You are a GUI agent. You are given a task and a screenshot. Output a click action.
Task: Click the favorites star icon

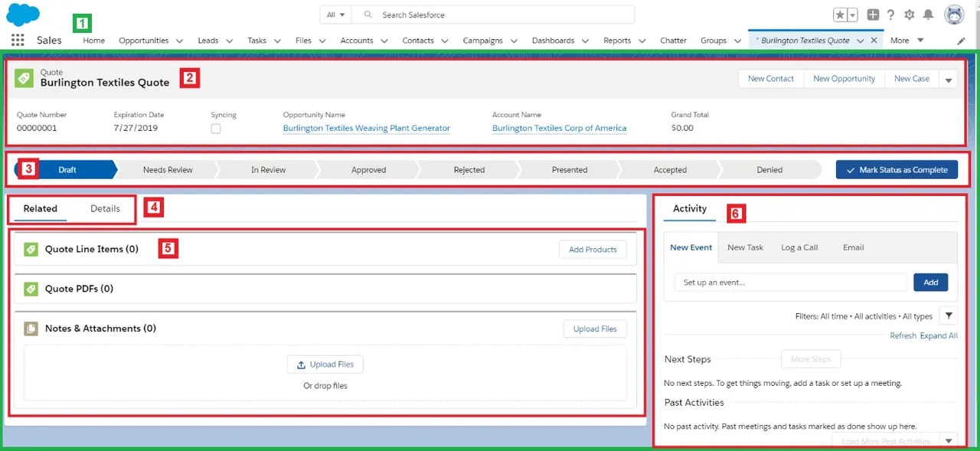click(x=841, y=14)
